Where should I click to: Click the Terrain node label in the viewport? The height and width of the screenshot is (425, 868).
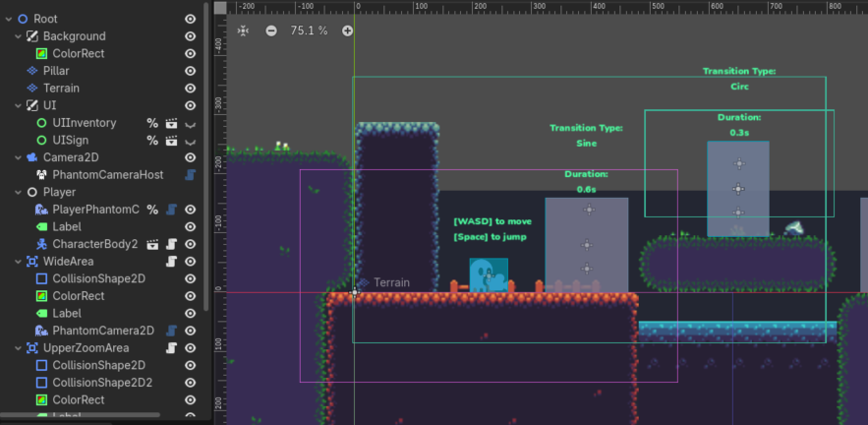click(390, 282)
